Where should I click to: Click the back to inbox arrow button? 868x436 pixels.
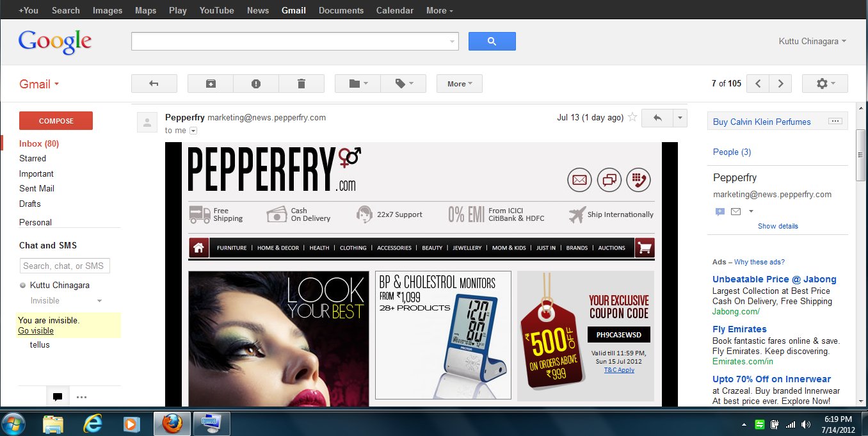(154, 84)
